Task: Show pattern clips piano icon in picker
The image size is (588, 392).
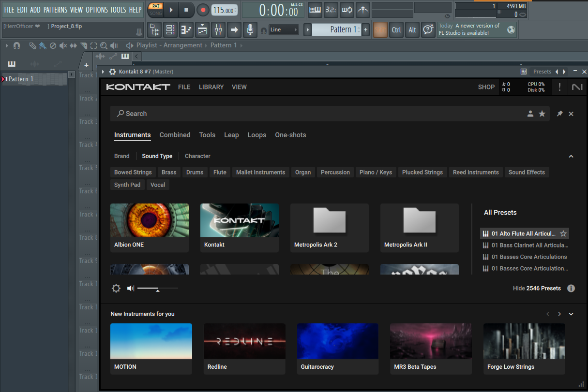Action: point(12,64)
